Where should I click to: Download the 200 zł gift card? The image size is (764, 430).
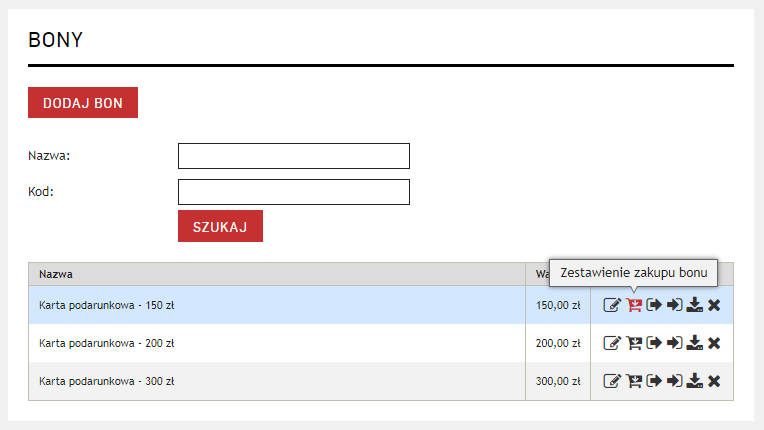pyautogui.click(x=694, y=343)
